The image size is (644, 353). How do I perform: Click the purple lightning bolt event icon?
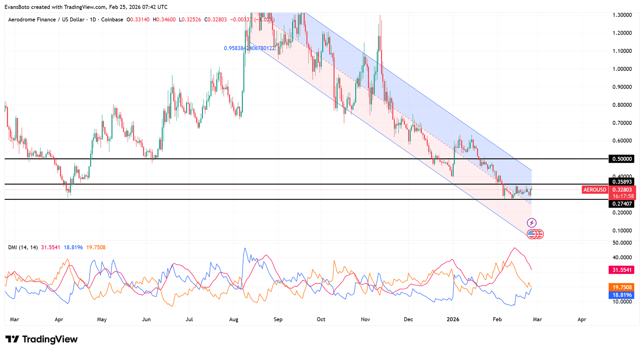click(x=532, y=223)
